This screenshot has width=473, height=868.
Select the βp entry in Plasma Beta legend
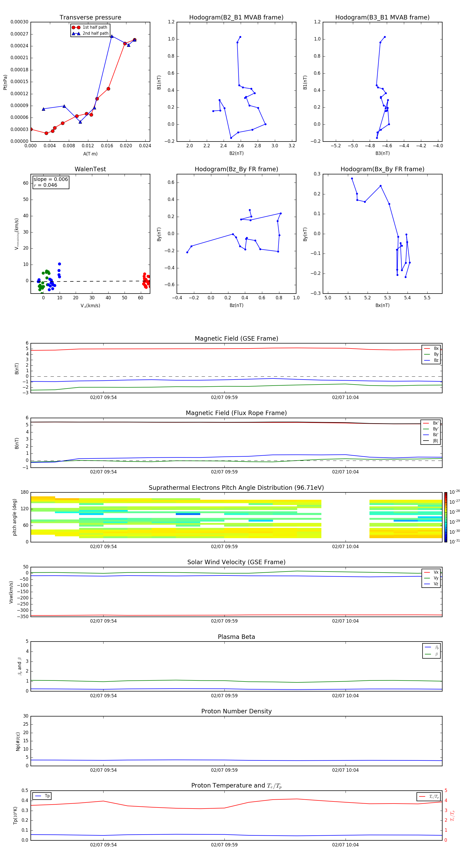pos(431,647)
